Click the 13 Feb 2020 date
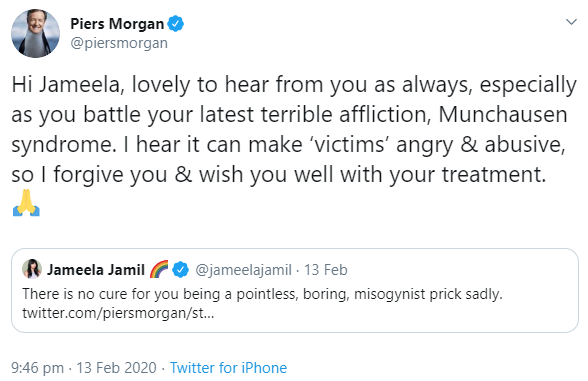588x381 pixels. [117, 368]
